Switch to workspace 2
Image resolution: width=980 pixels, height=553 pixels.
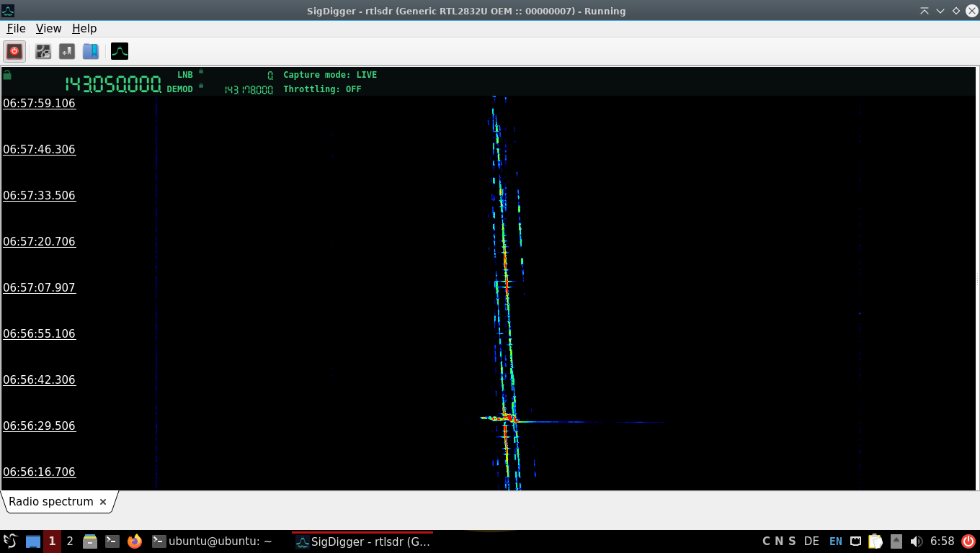[x=70, y=541]
